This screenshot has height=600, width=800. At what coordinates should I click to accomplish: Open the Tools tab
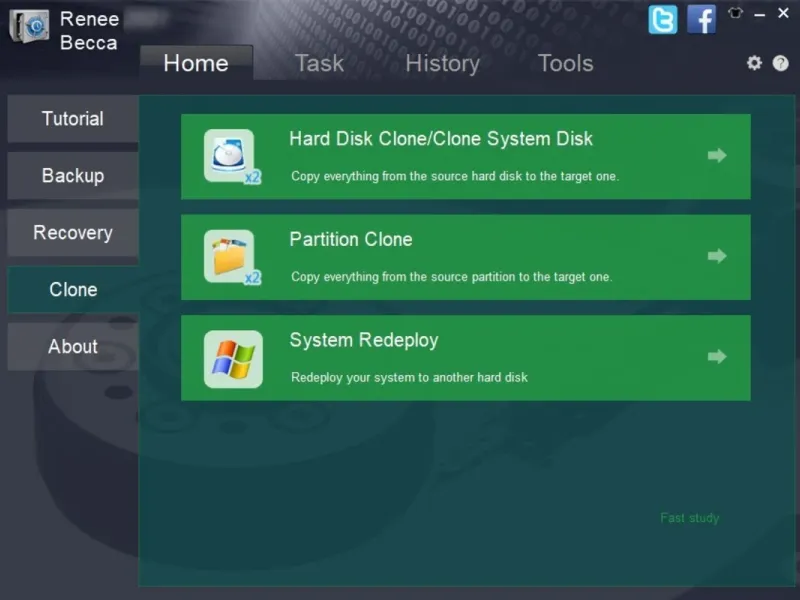(x=565, y=63)
